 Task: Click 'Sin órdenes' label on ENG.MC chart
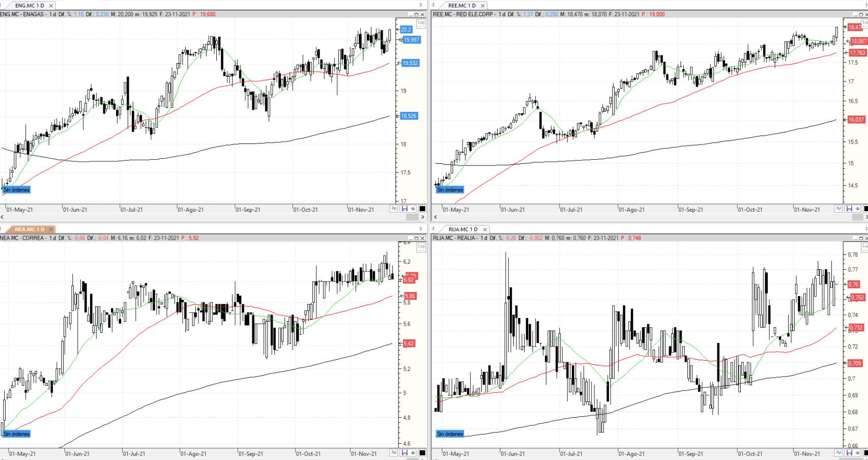tap(17, 190)
